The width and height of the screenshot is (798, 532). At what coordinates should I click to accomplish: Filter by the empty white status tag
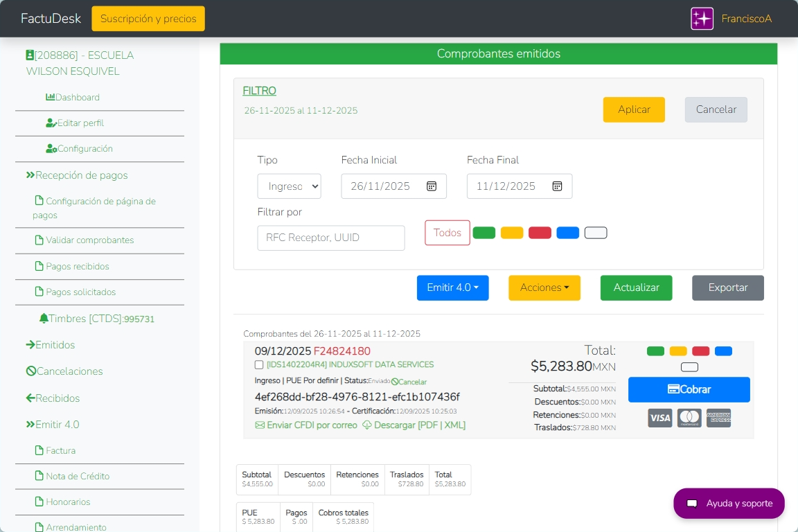pos(596,233)
